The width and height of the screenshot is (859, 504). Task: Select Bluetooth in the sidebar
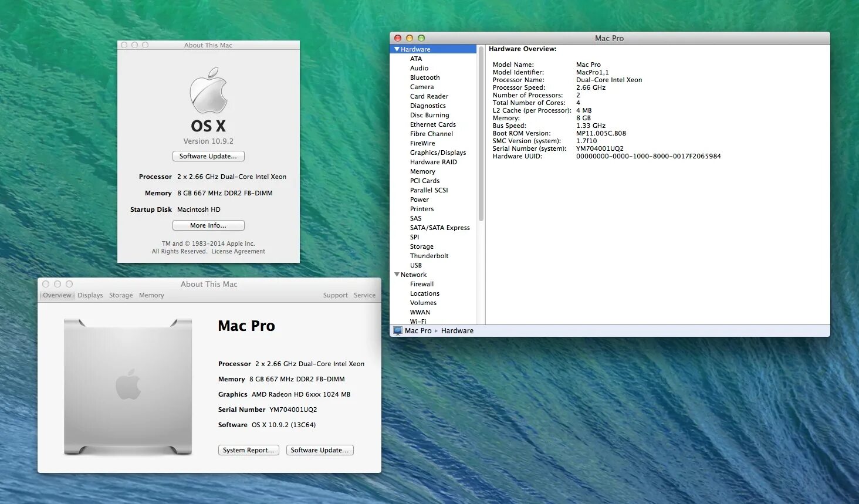click(x=425, y=77)
